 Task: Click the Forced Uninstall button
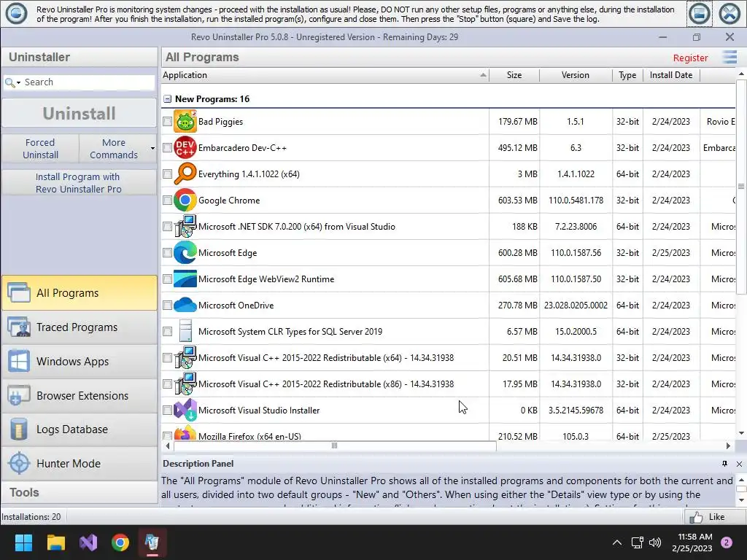[41, 149]
